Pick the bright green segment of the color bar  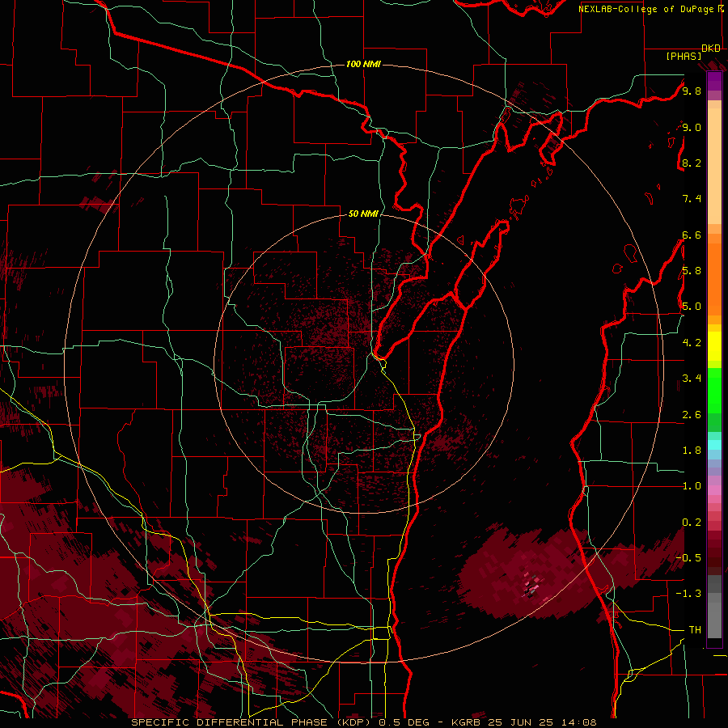coord(714,390)
